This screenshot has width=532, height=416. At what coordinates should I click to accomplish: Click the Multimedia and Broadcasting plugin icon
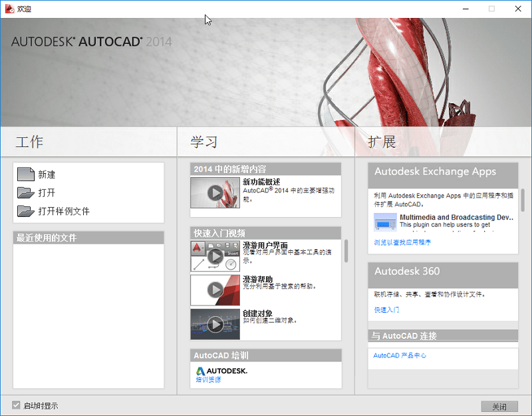(385, 222)
